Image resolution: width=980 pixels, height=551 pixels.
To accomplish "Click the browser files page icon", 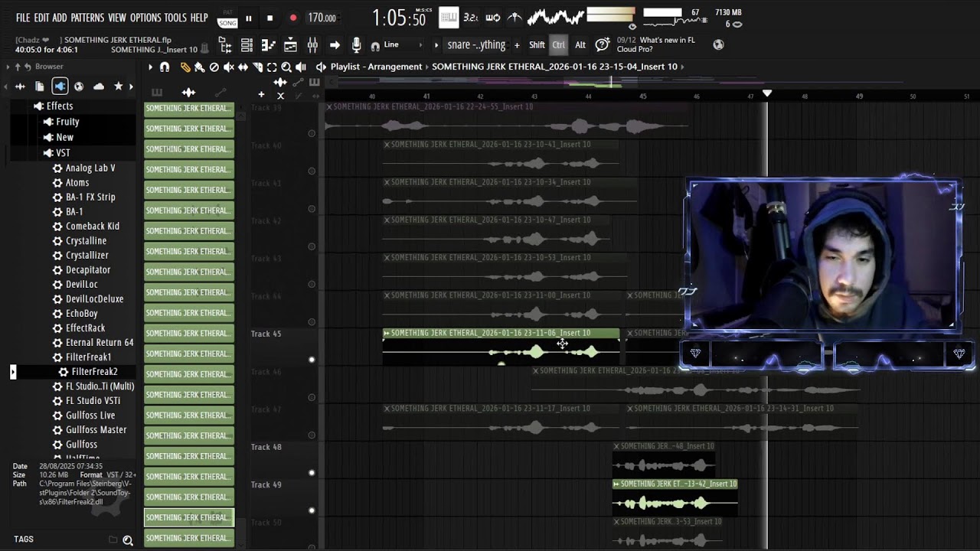I will [x=40, y=86].
